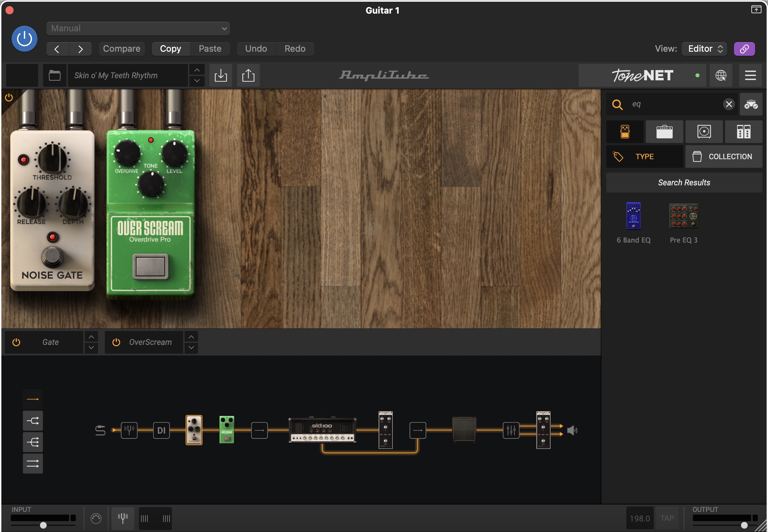Select the sld100 amp in signal chain
768x532 pixels.
point(322,430)
